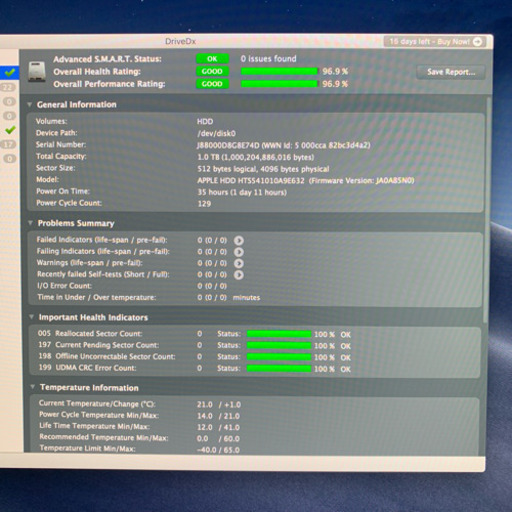Click arrow icon in Buy Now banner

click(477, 42)
